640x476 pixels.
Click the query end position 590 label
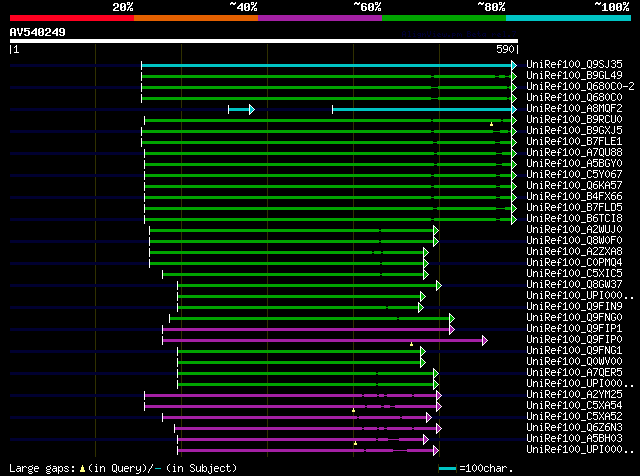point(505,49)
